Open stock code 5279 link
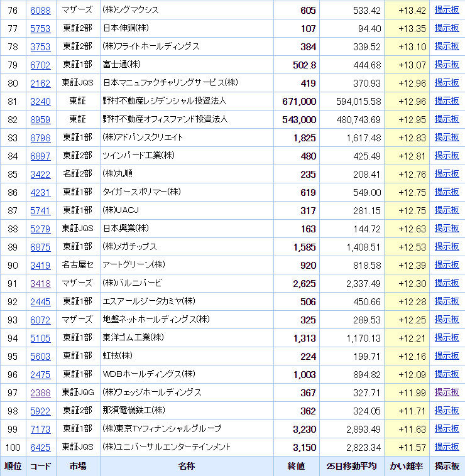The image size is (465, 476). coord(40,229)
